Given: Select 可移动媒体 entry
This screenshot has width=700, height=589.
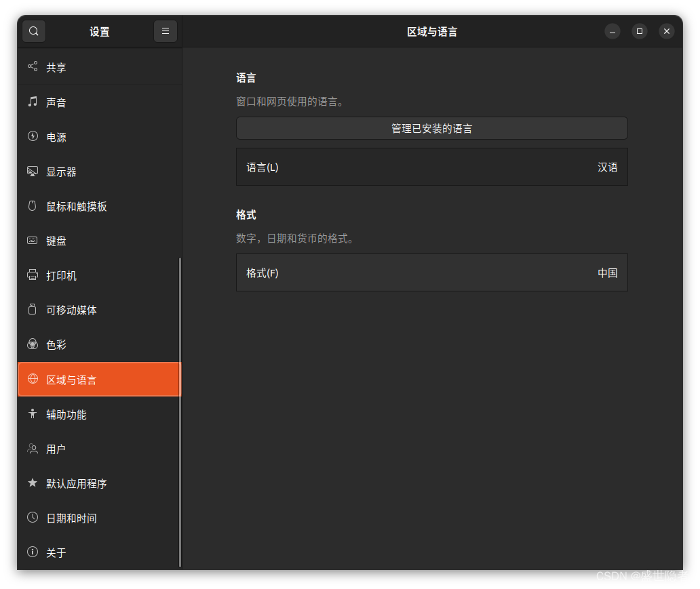Looking at the screenshot, I should pyautogui.click(x=99, y=310).
